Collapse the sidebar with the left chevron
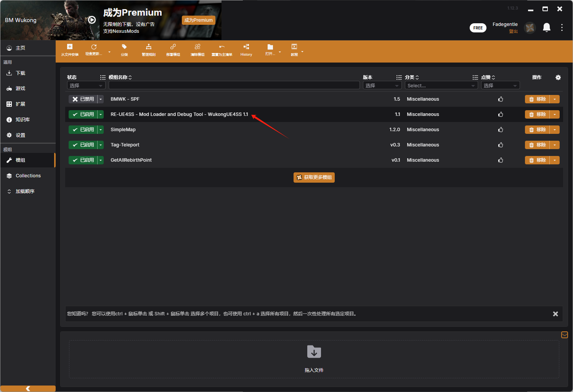The image size is (573, 392). coord(28,389)
